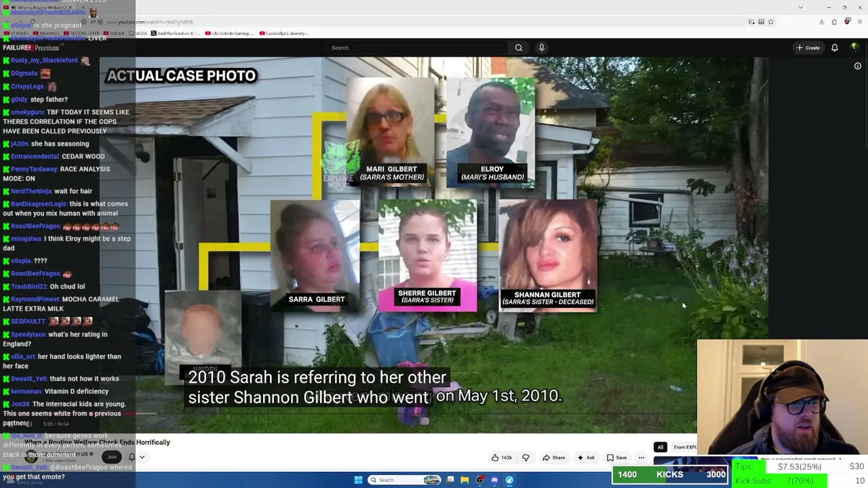The width and height of the screenshot is (868, 488).
Task: Like the video with 163k likes
Action: [x=502, y=457]
